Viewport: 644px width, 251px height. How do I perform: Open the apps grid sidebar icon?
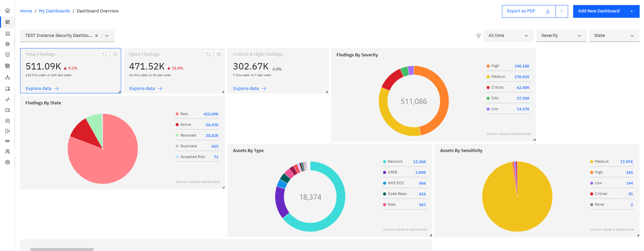[x=7, y=34]
